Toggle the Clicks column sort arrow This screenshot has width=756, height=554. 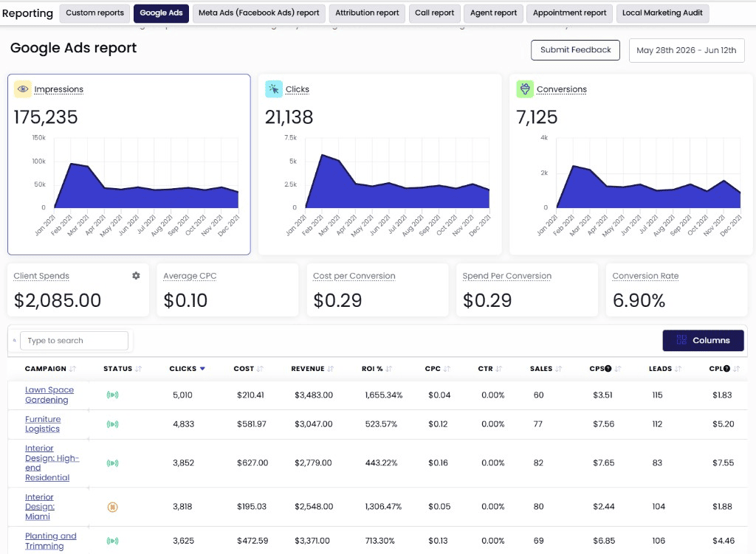point(202,369)
